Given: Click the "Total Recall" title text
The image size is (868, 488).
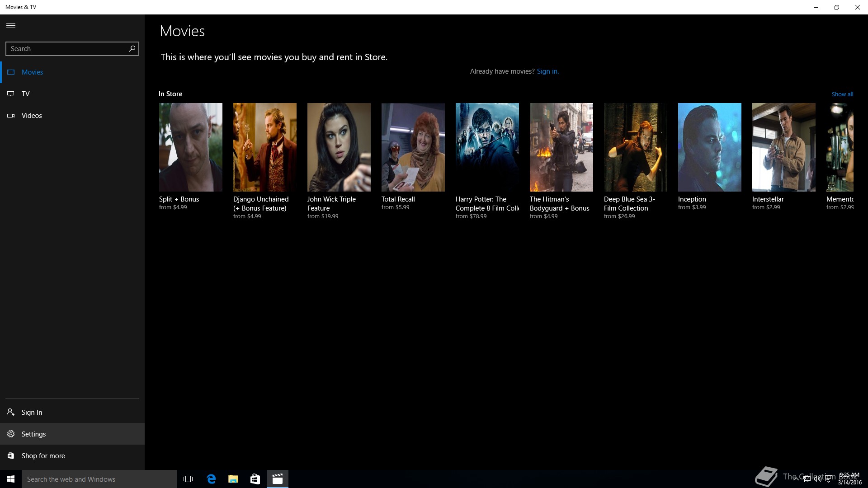Looking at the screenshot, I should point(398,199).
